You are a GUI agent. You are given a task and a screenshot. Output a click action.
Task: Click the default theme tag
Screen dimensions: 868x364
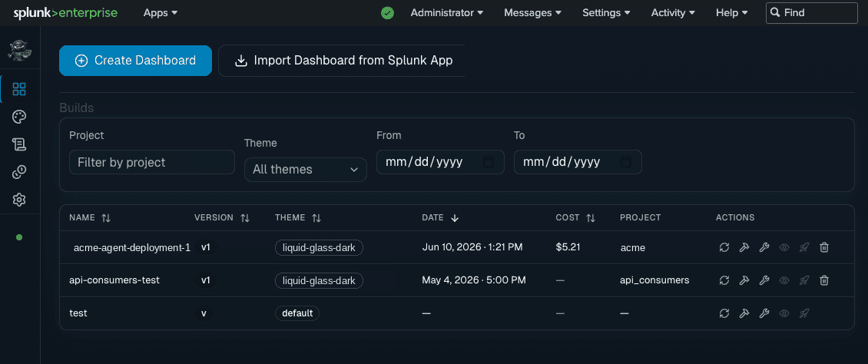tap(297, 313)
